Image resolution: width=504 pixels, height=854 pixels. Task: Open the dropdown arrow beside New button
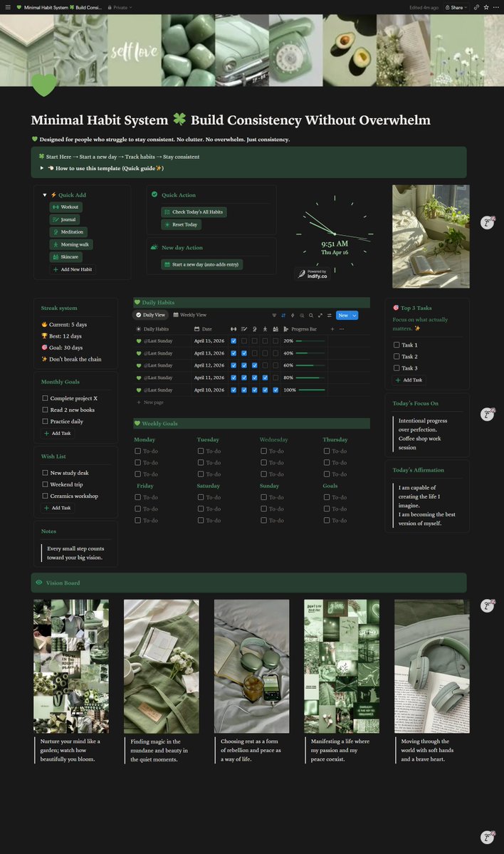[x=355, y=316]
